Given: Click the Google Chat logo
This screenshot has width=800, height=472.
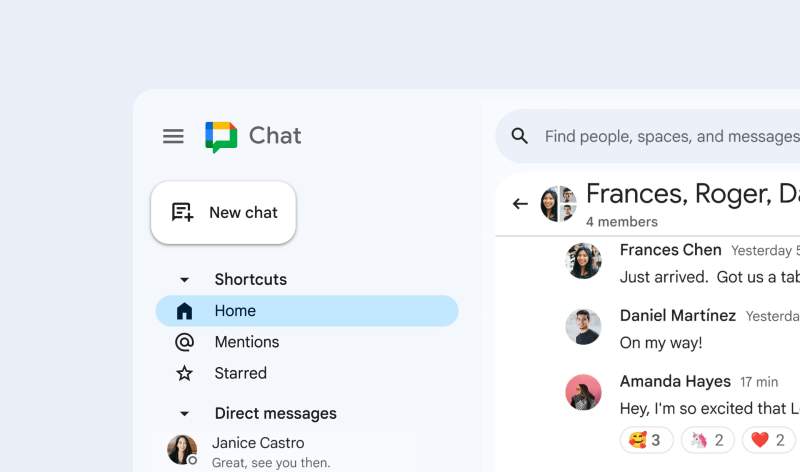Looking at the screenshot, I should pyautogui.click(x=221, y=137).
